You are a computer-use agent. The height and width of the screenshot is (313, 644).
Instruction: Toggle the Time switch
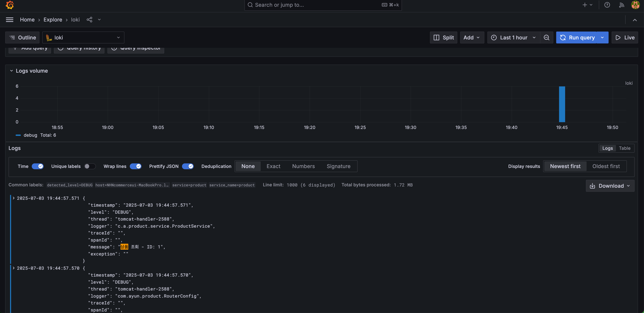[x=37, y=166]
